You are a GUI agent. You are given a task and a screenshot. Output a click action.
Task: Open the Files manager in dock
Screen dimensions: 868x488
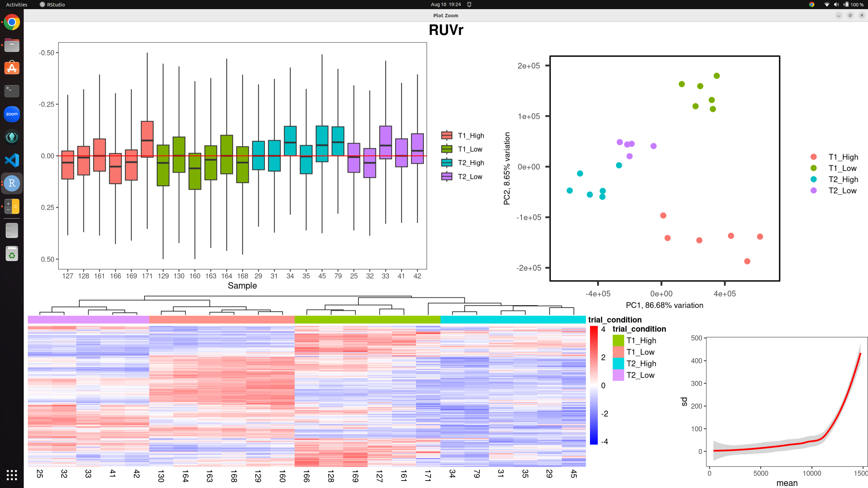click(x=12, y=45)
